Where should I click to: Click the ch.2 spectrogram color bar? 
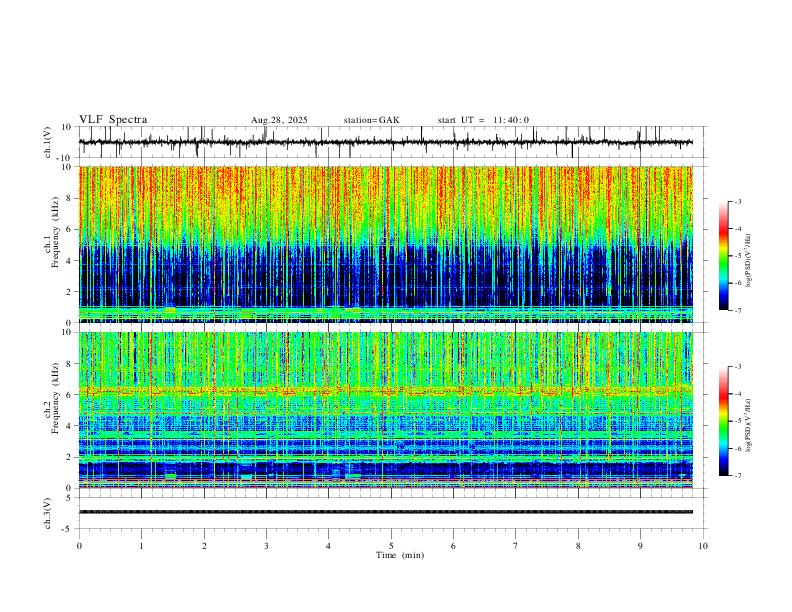723,421
